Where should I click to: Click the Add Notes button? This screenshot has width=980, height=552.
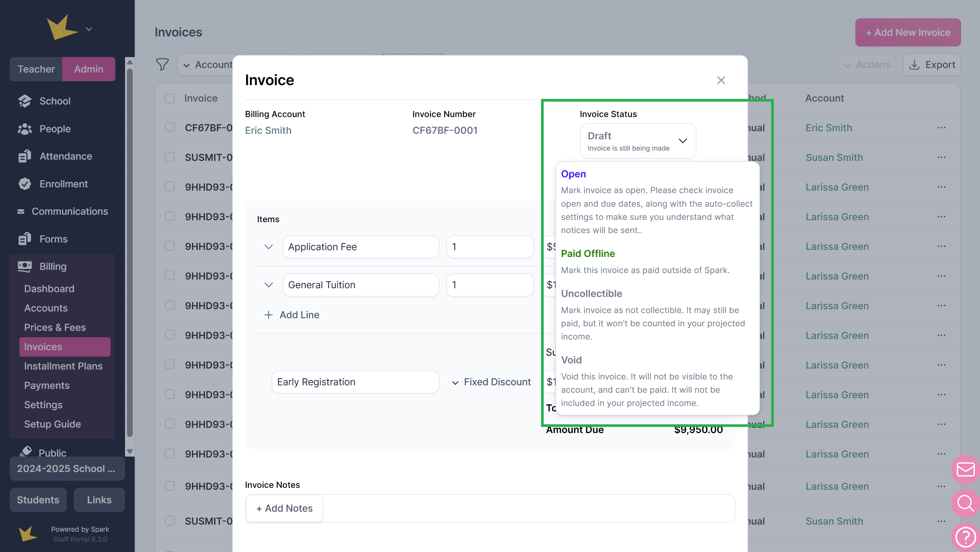[285, 508]
